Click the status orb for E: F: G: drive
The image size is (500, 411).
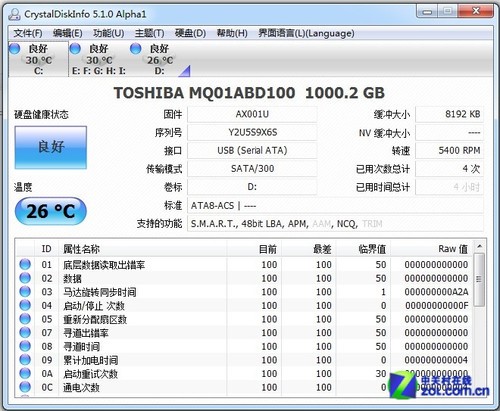click(x=75, y=49)
